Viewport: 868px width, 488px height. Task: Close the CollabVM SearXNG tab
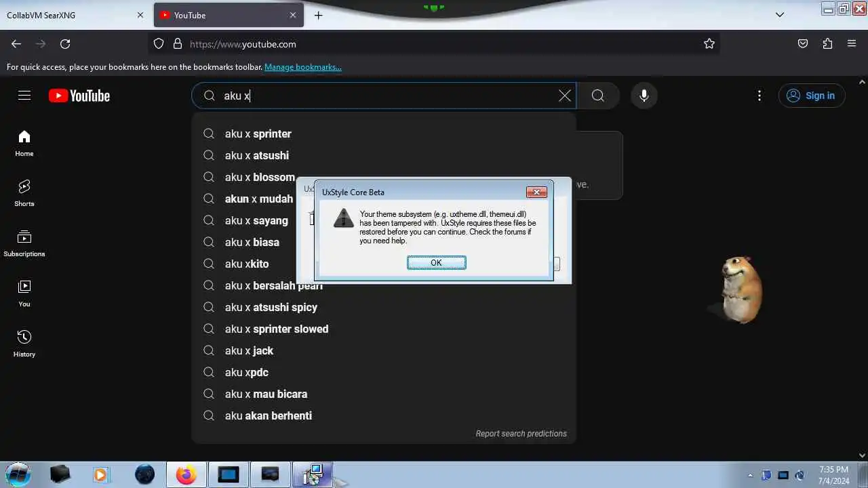[140, 15]
